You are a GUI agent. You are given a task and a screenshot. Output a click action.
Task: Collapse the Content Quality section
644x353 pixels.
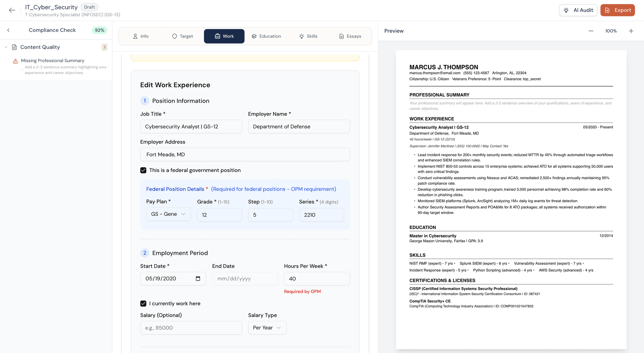tap(6, 47)
